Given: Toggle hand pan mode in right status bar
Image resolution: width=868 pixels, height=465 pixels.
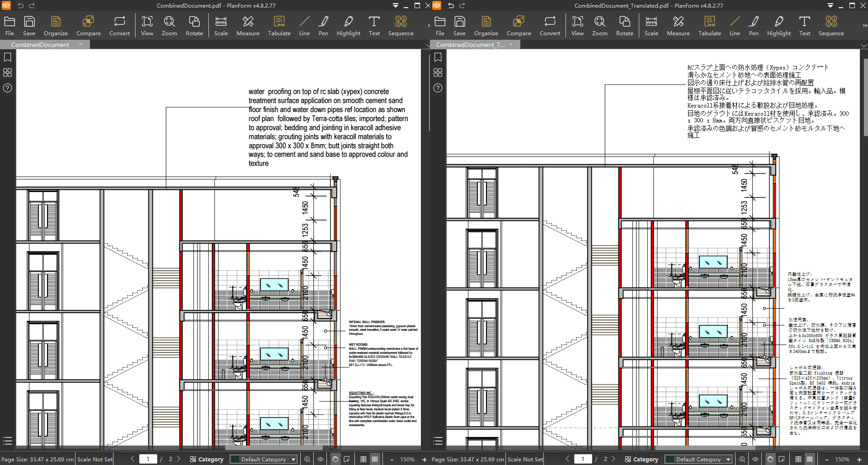Looking at the screenshot, I should 770,459.
